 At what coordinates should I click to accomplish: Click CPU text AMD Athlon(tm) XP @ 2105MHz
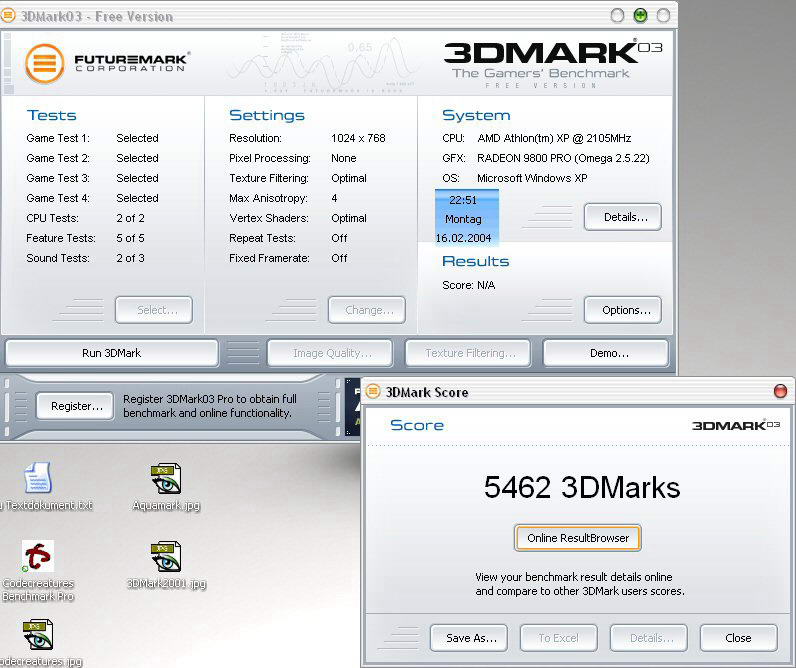(554, 138)
